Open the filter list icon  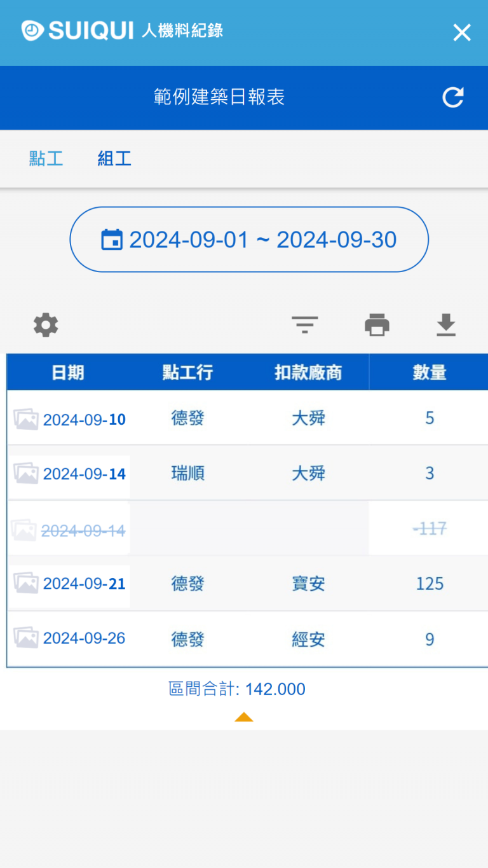305,325
